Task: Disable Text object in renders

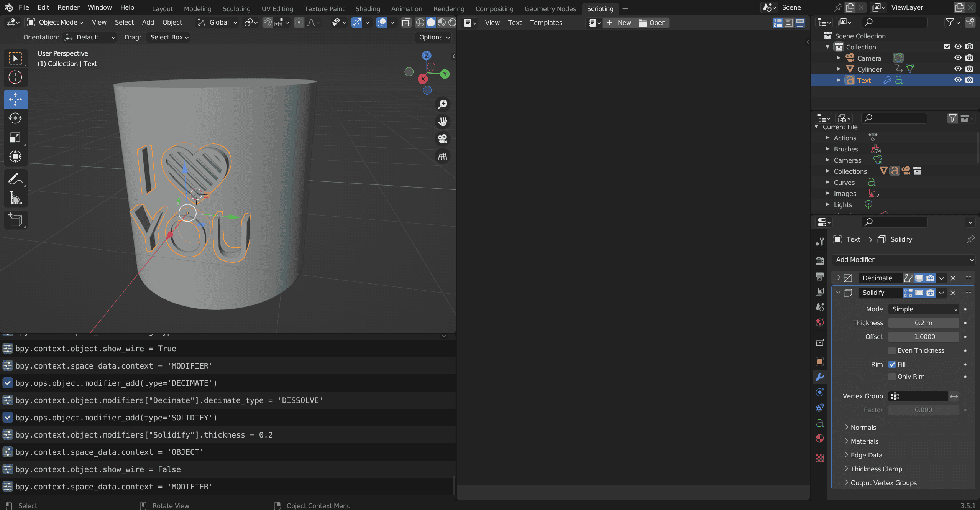Action: tap(969, 80)
